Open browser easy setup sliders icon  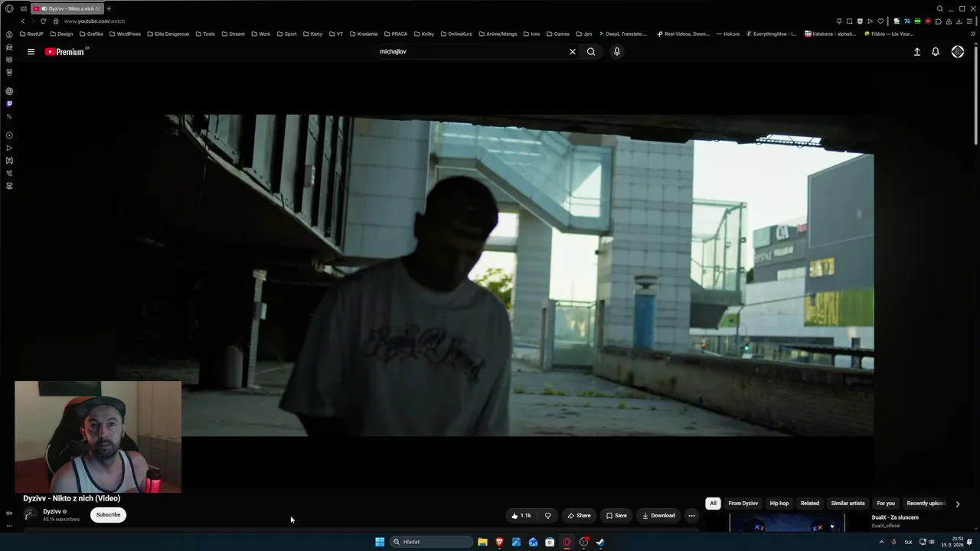tap(970, 21)
